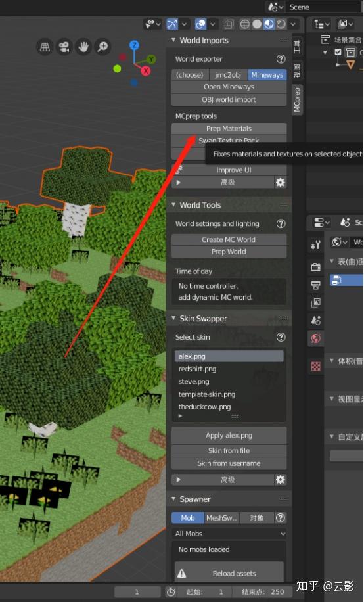Select alex.png in skin list
Screen dimensions: 364x602
click(x=229, y=356)
